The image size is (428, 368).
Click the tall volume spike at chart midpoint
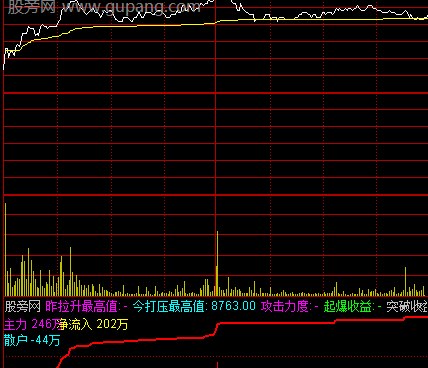(x=217, y=263)
